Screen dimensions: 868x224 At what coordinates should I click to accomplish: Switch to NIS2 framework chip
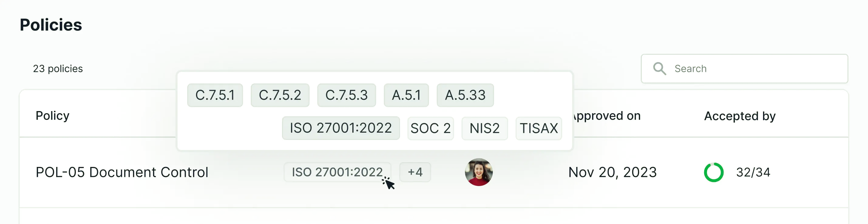[x=484, y=128]
